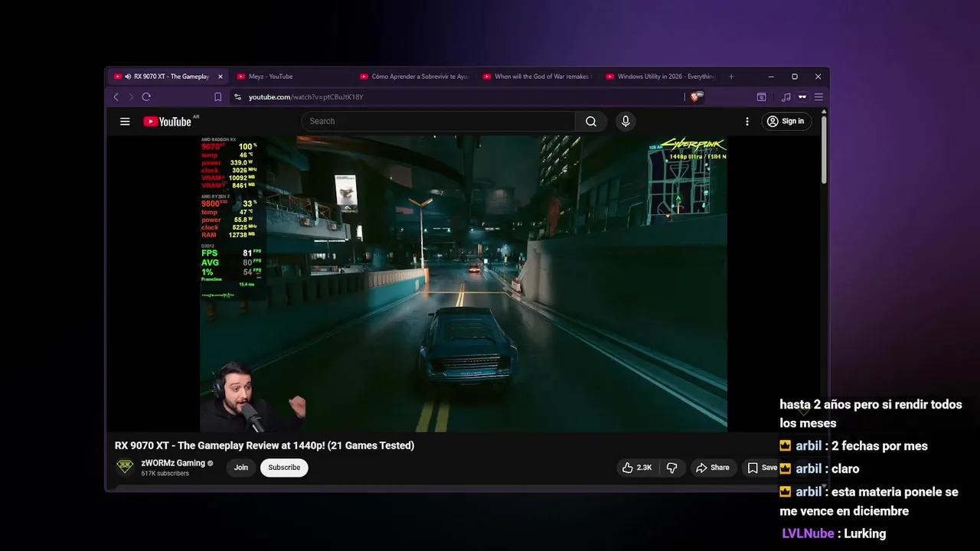This screenshot has width=980, height=551.
Task: Open YouTube settings three-dot menu
Action: 747,121
